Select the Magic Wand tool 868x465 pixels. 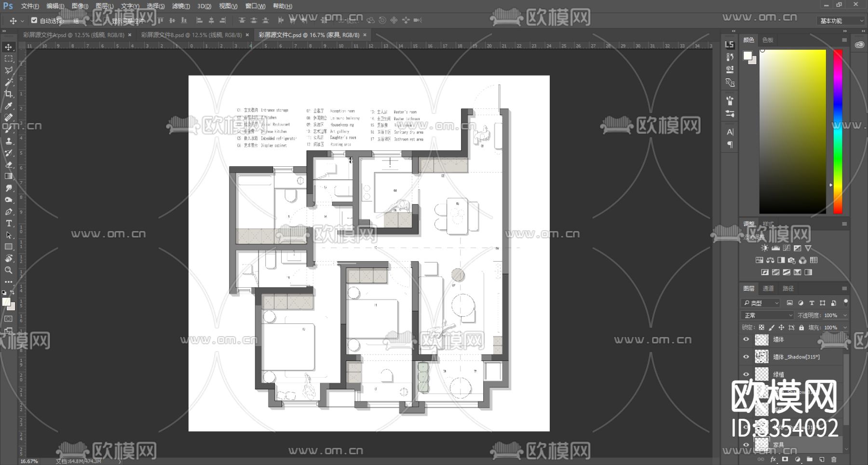click(9, 82)
